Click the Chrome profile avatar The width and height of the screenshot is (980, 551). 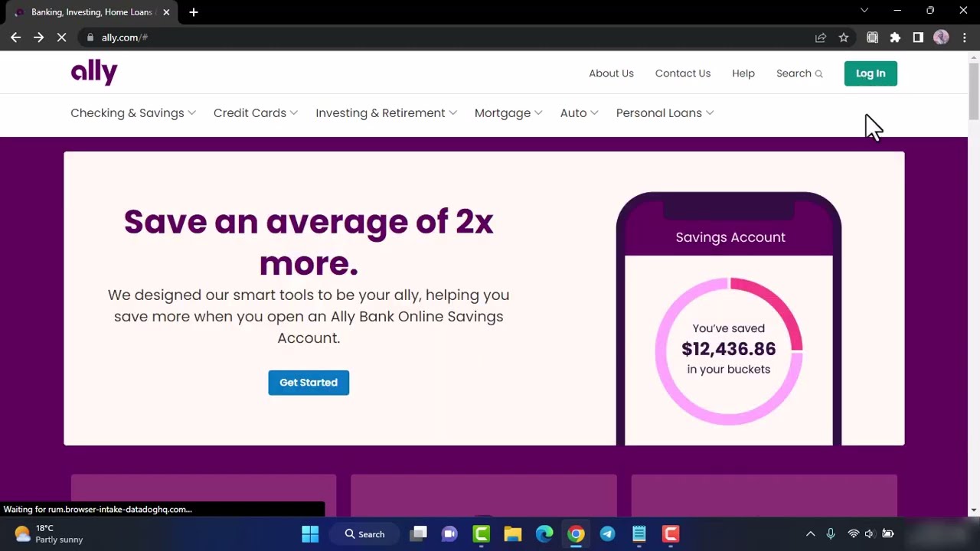tap(941, 37)
